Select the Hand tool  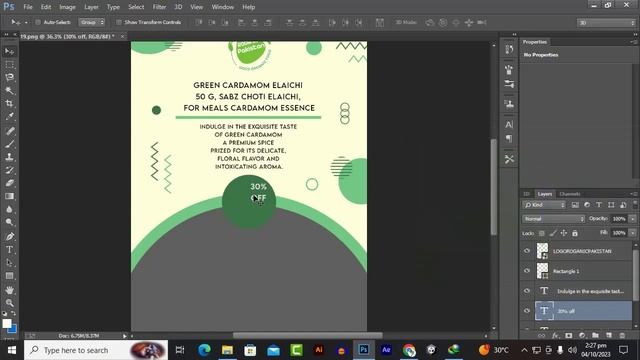9,290
